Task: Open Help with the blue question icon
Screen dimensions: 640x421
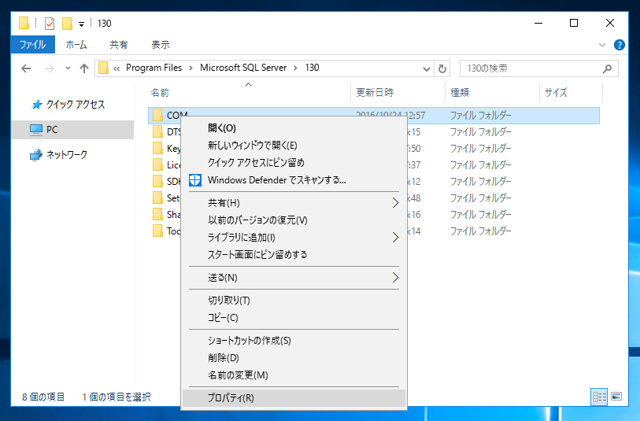Action: point(619,45)
